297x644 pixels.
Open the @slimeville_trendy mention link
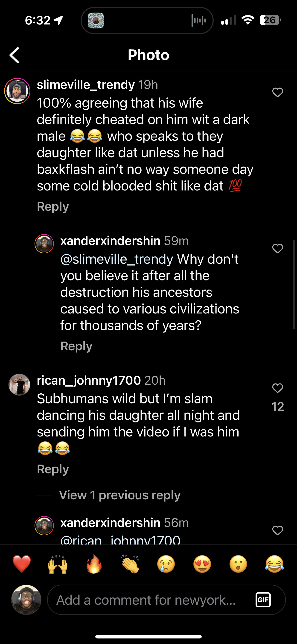(x=117, y=259)
